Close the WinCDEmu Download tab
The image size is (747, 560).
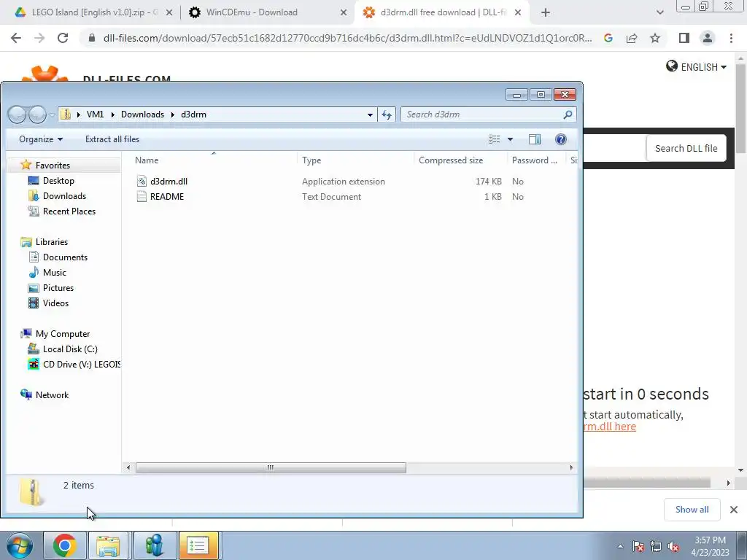344,12
